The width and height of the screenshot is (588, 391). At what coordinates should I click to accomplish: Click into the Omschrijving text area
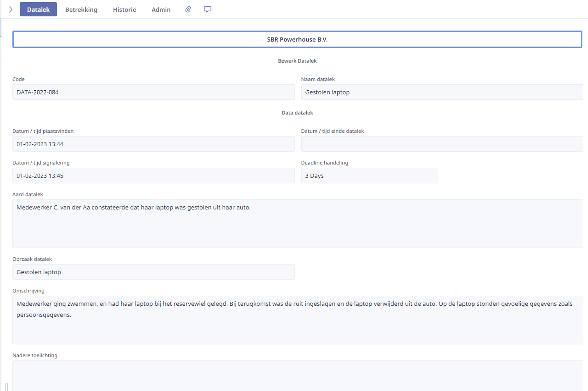click(298, 320)
